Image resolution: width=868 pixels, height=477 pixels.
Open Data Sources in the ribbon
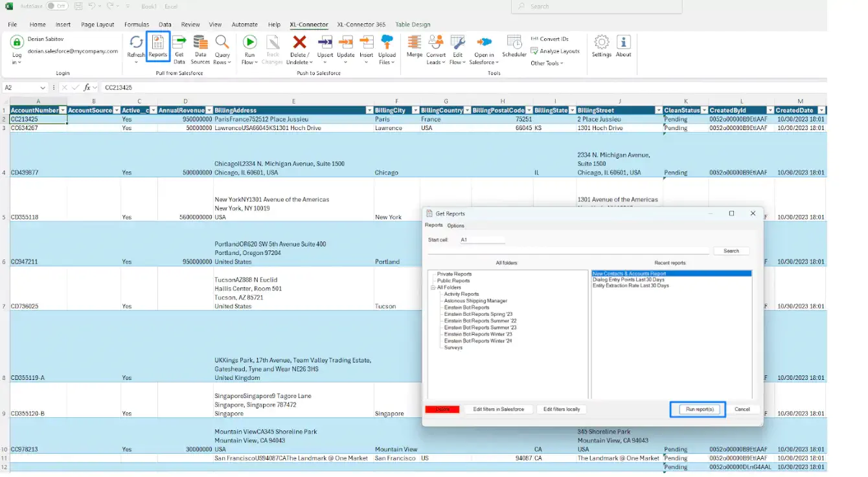200,50
